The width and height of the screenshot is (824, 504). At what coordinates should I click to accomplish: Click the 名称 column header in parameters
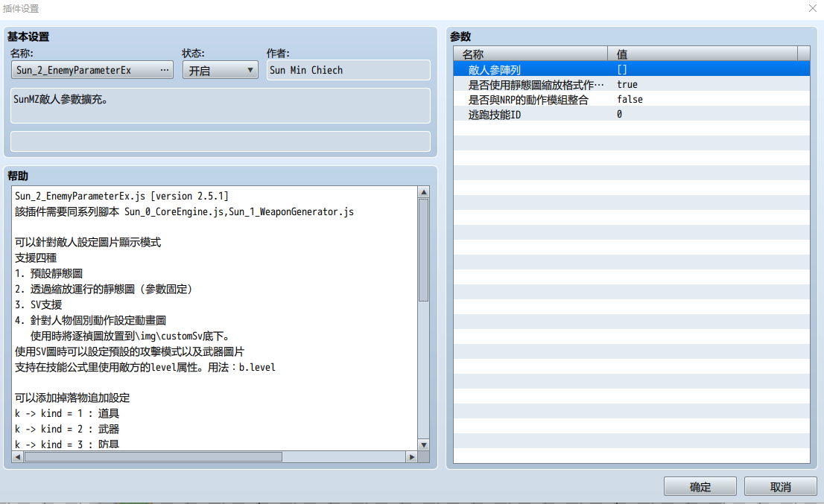tap(530, 54)
